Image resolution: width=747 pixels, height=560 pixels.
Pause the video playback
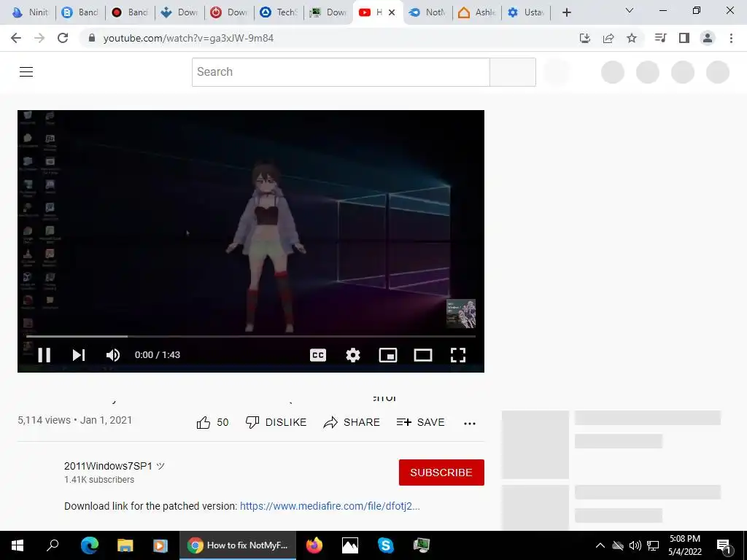(x=44, y=355)
